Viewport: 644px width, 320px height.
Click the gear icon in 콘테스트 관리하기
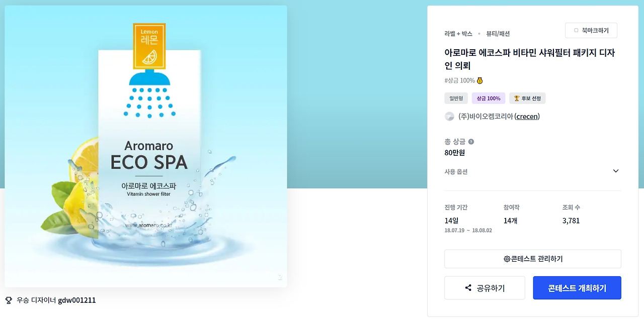(x=507, y=259)
